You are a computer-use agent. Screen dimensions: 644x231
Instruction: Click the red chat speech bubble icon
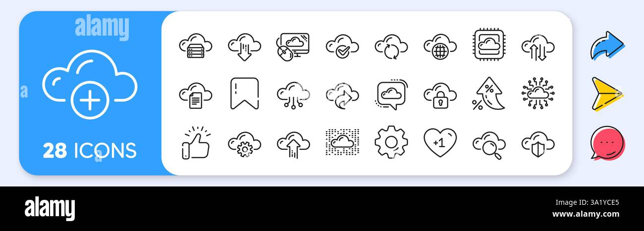(607, 143)
